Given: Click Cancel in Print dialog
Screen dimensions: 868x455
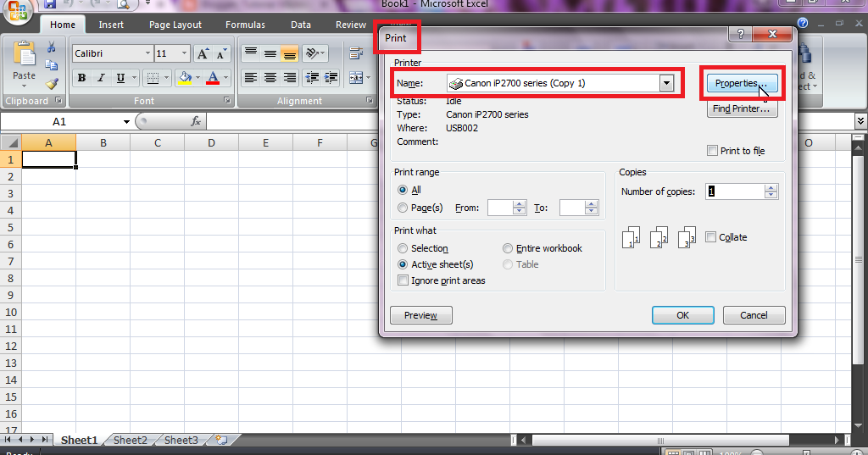Looking at the screenshot, I should [x=754, y=315].
